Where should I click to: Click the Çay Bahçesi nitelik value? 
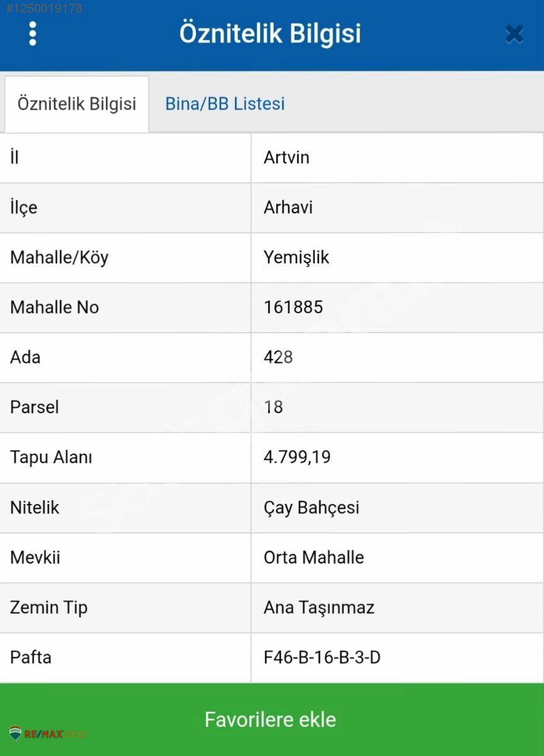(x=312, y=507)
